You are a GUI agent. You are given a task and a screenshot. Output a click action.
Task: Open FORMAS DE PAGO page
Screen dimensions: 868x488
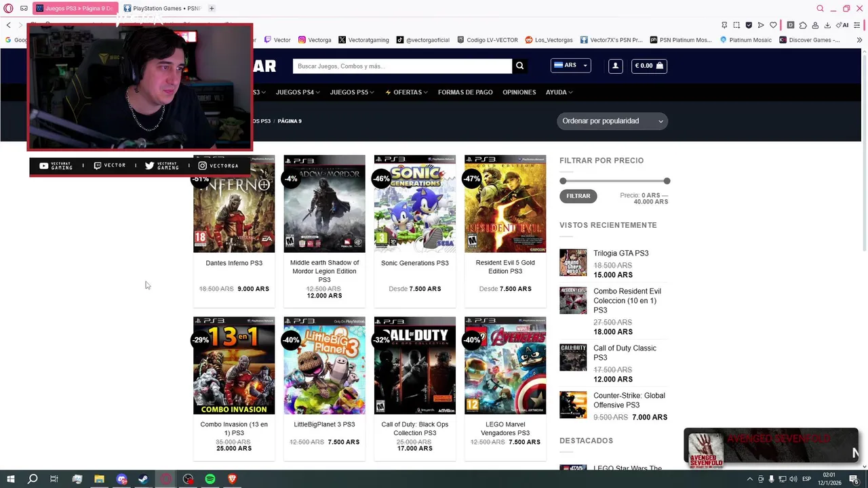(x=465, y=92)
